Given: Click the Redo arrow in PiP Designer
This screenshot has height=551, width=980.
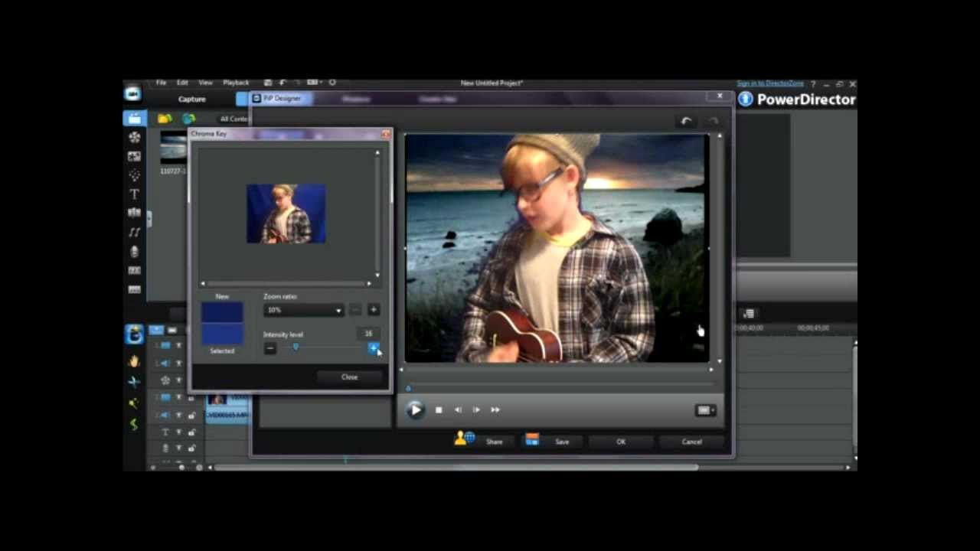Looking at the screenshot, I should pos(713,121).
